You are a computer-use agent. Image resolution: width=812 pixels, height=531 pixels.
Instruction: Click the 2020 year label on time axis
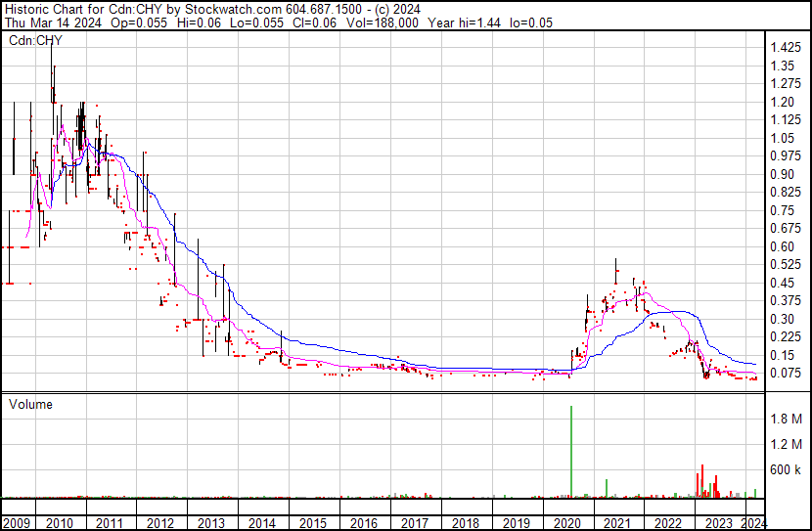[x=567, y=523]
